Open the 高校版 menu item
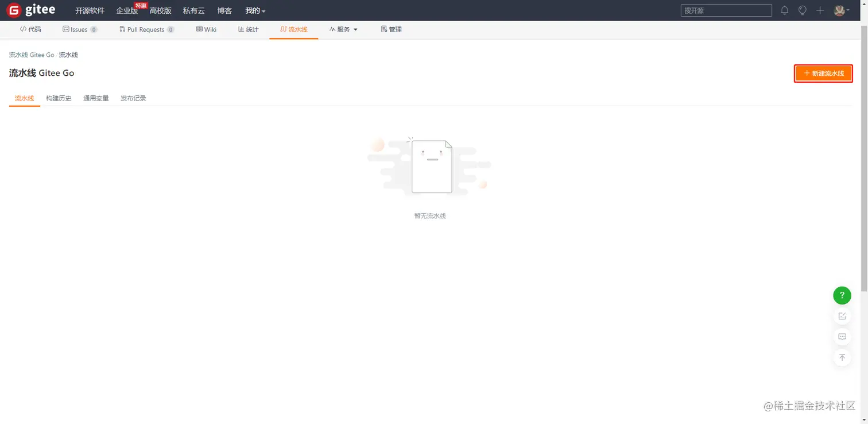The image size is (868, 424). (160, 10)
